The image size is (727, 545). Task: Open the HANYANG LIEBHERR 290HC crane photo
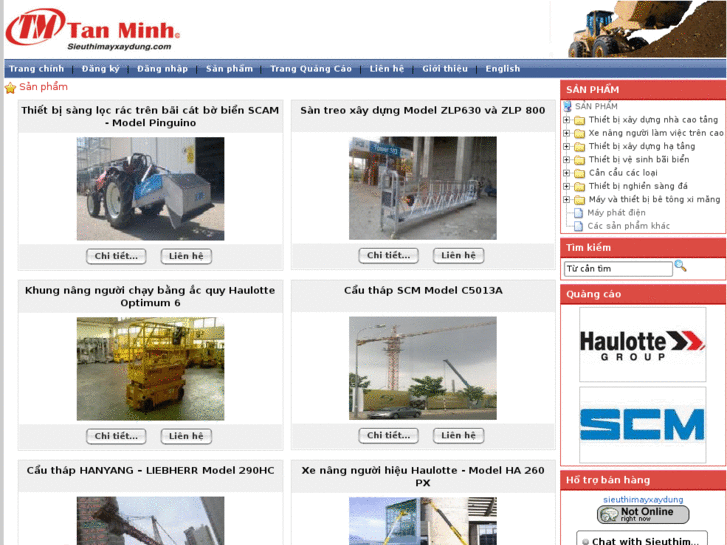click(x=150, y=521)
